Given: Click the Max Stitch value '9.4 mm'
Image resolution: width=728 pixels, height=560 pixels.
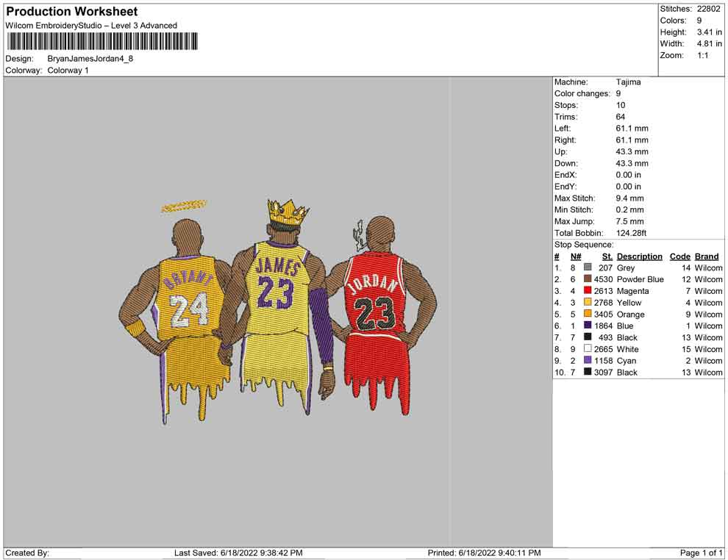Looking at the screenshot, I should [x=629, y=198].
